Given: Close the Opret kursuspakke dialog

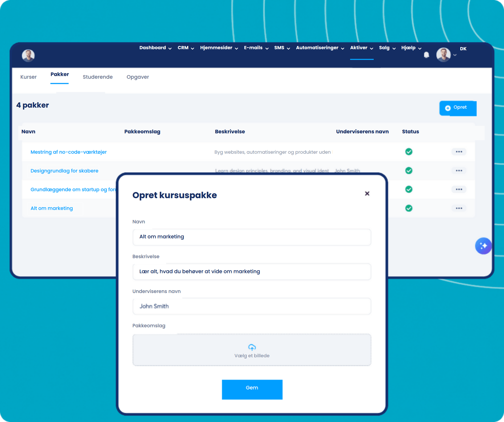Looking at the screenshot, I should coord(367,193).
